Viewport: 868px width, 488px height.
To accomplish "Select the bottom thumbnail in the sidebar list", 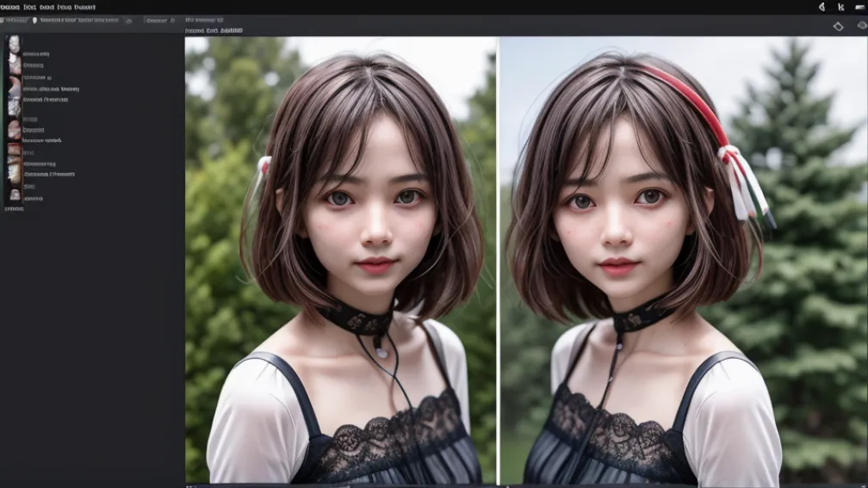I will click(15, 195).
